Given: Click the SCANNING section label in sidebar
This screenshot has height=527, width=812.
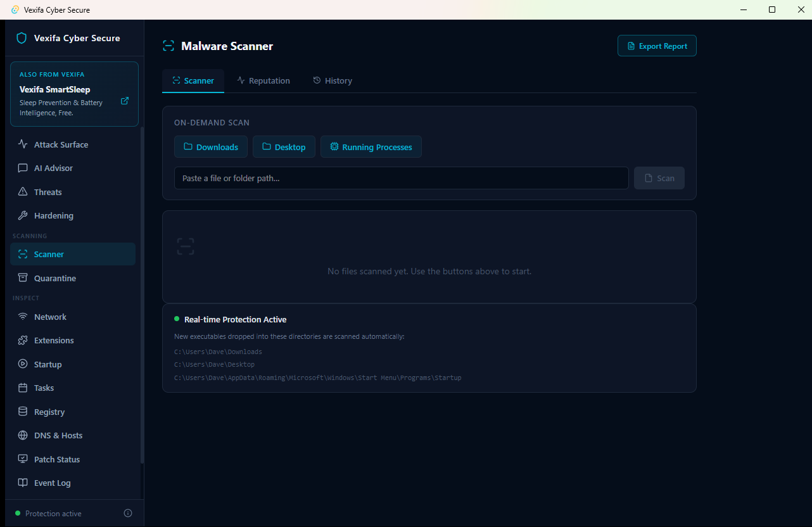Looking at the screenshot, I should pos(30,236).
